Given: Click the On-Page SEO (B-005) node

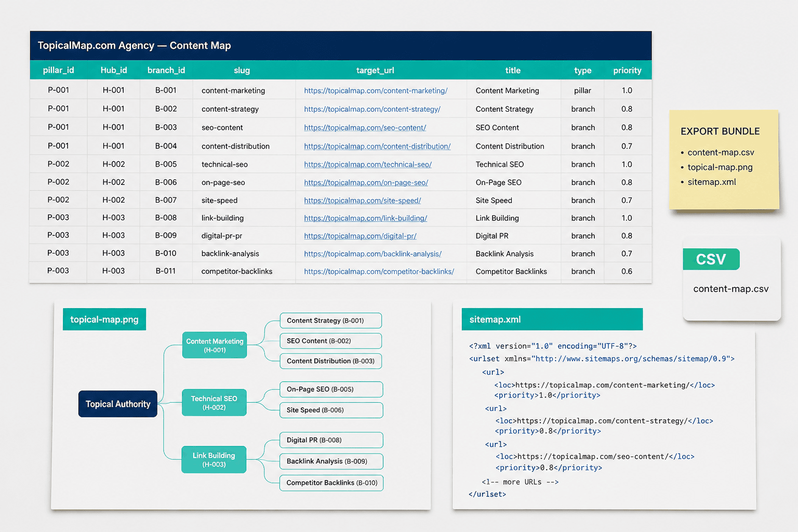Looking at the screenshot, I should coord(331,389).
